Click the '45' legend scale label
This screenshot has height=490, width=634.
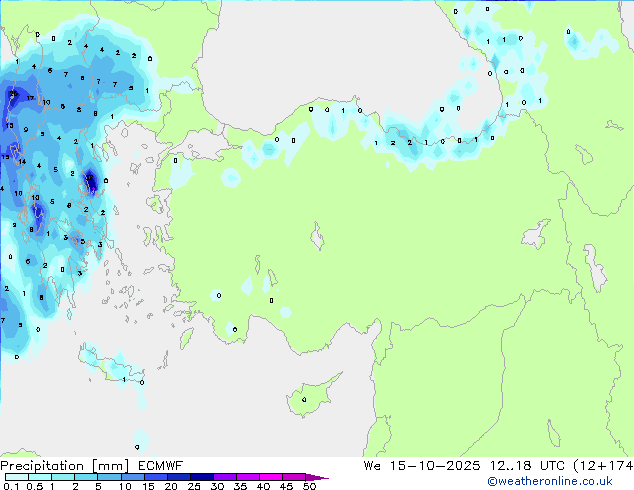point(286,486)
